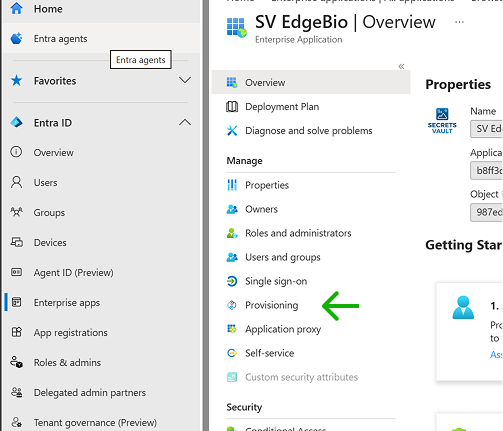Open the more options ellipsis beside Overview title

(x=459, y=22)
